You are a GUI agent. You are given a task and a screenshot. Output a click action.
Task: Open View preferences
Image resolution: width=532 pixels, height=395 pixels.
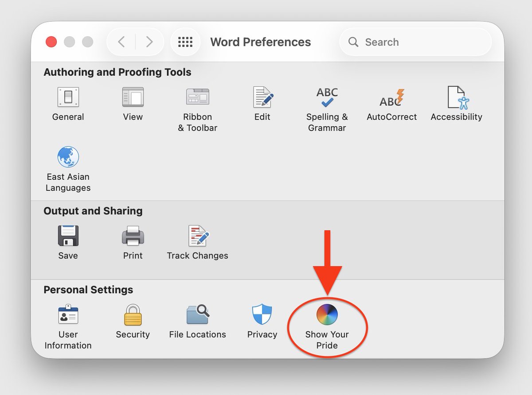(133, 104)
